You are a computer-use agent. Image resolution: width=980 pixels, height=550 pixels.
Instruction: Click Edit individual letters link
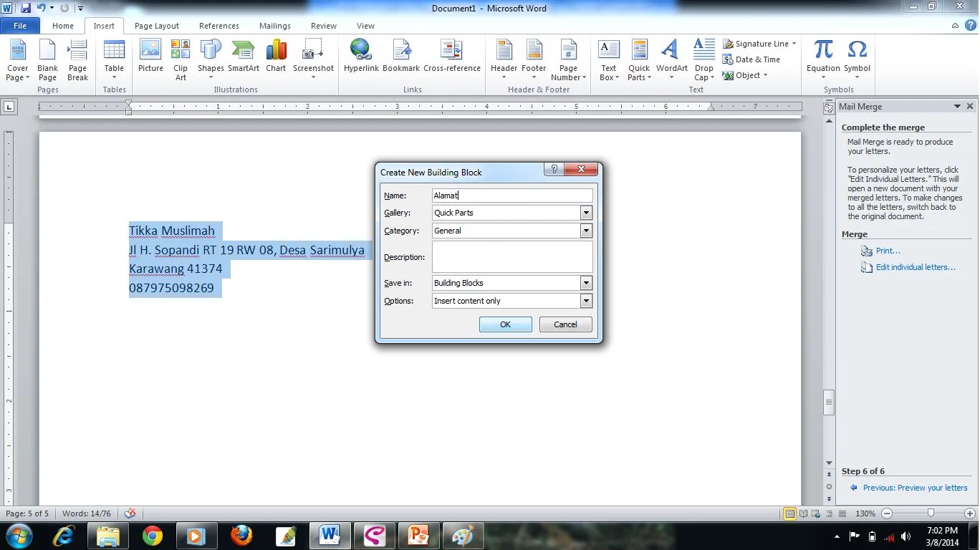point(916,267)
